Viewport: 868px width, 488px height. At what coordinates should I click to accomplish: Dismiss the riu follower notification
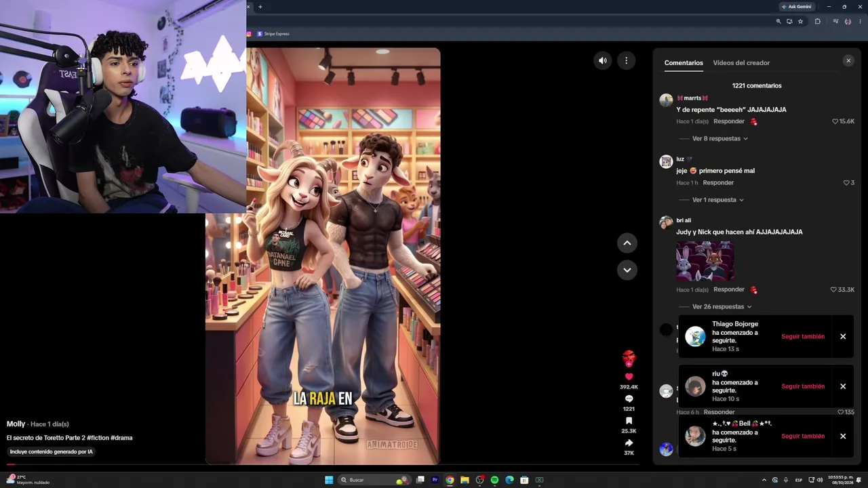843,386
